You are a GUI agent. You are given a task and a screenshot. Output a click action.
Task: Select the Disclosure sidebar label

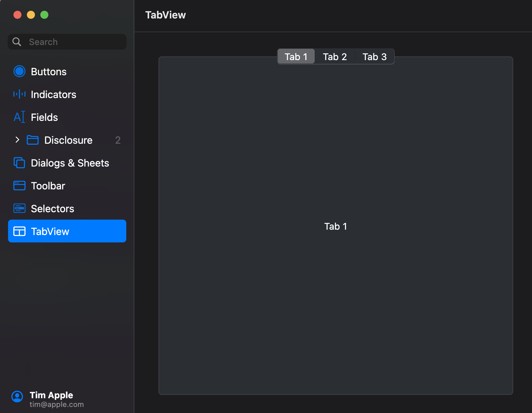tap(68, 140)
